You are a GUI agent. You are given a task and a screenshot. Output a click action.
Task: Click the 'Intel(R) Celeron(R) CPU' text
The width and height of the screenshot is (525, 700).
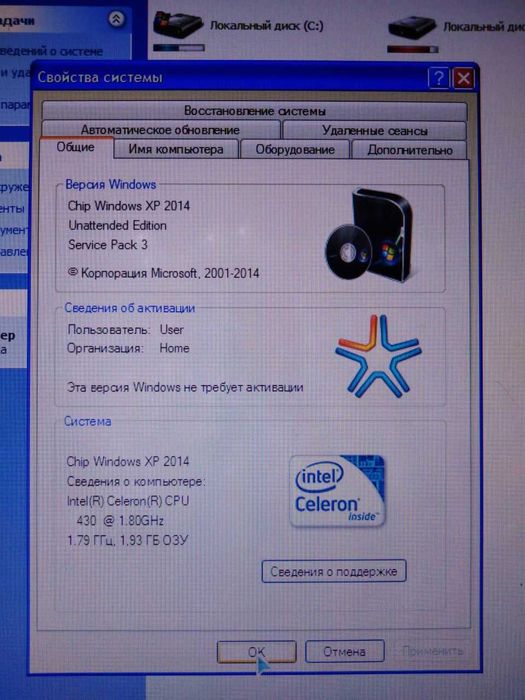(x=128, y=501)
